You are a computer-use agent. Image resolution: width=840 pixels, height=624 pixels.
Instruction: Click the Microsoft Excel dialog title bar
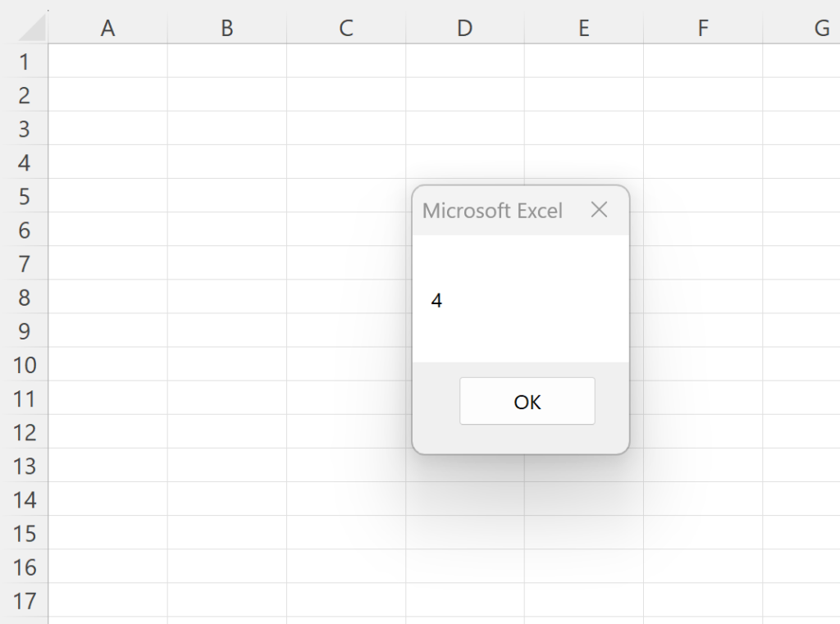pyautogui.click(x=492, y=210)
